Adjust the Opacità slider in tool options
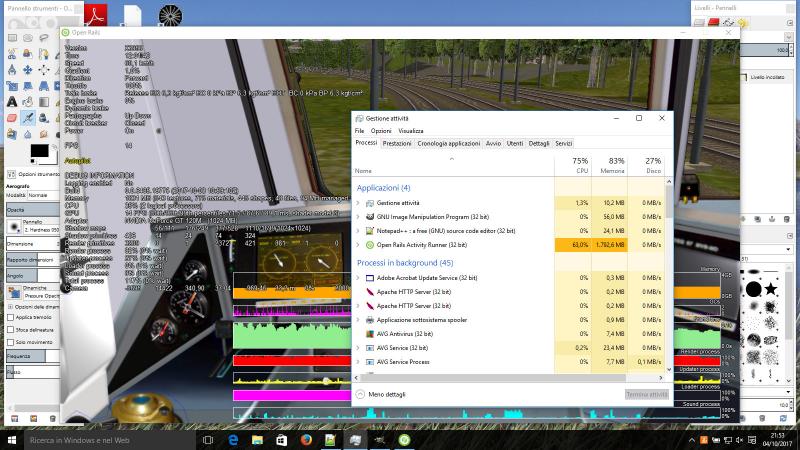This screenshot has height=450, width=800. [33, 210]
